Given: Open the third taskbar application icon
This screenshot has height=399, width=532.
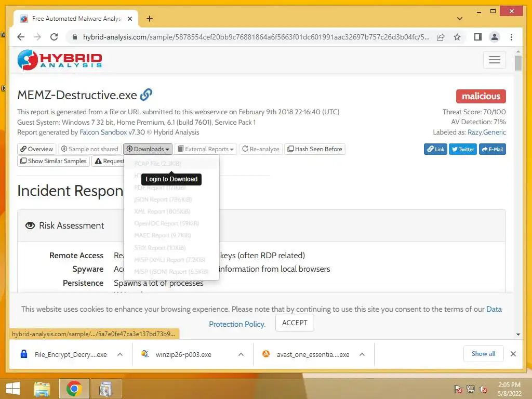Looking at the screenshot, I should tap(106, 389).
